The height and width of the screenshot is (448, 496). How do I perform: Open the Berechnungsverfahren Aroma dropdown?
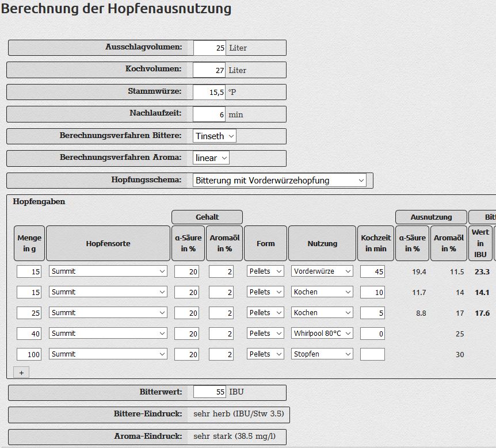click(x=211, y=158)
